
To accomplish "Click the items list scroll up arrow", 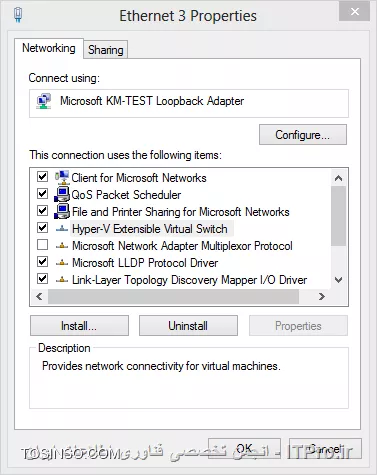I will click(x=338, y=178).
